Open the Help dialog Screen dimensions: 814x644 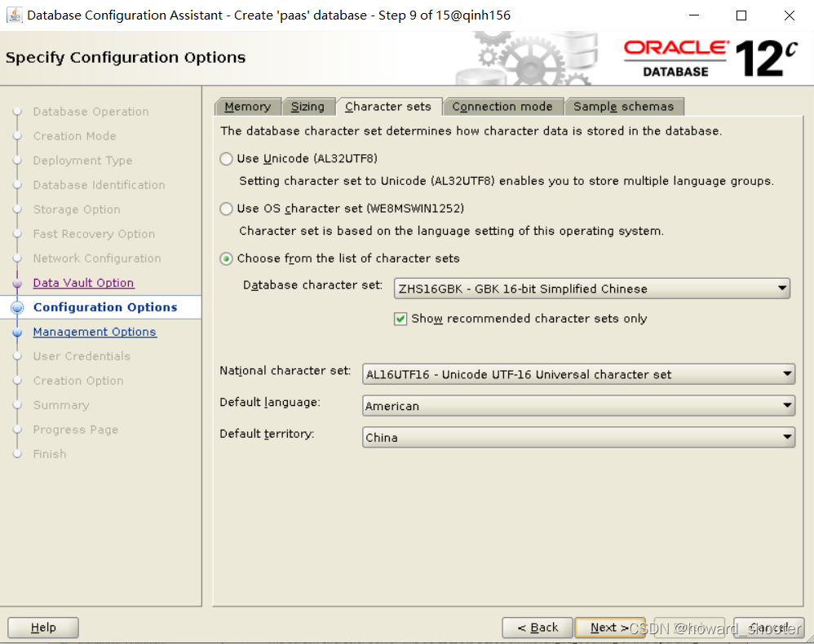(42, 628)
